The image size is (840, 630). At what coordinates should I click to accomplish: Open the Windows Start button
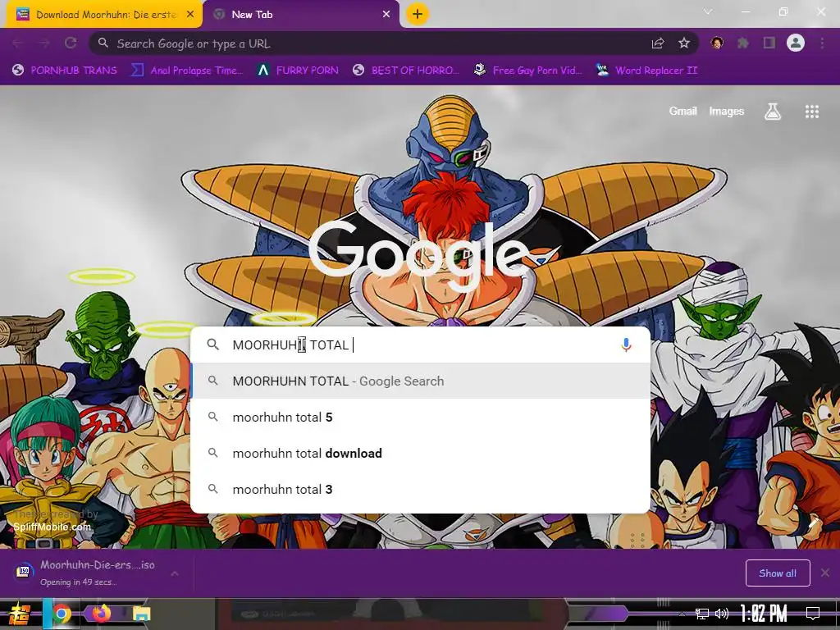click(x=19, y=614)
